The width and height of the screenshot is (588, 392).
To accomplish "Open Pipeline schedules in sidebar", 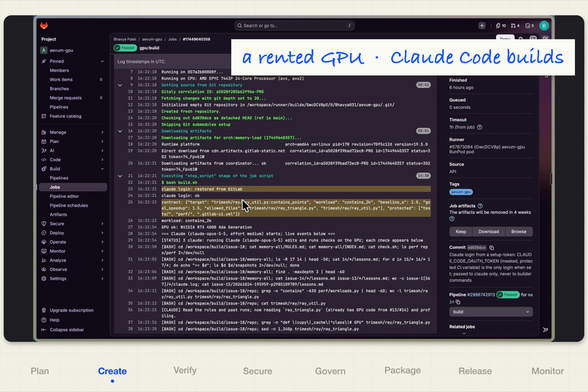I will click(x=69, y=206).
